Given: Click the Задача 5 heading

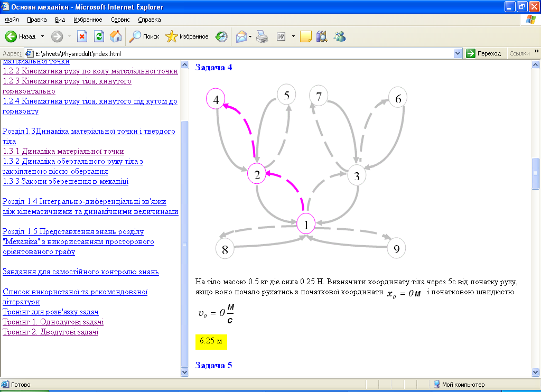Looking at the screenshot, I should click(213, 365).
